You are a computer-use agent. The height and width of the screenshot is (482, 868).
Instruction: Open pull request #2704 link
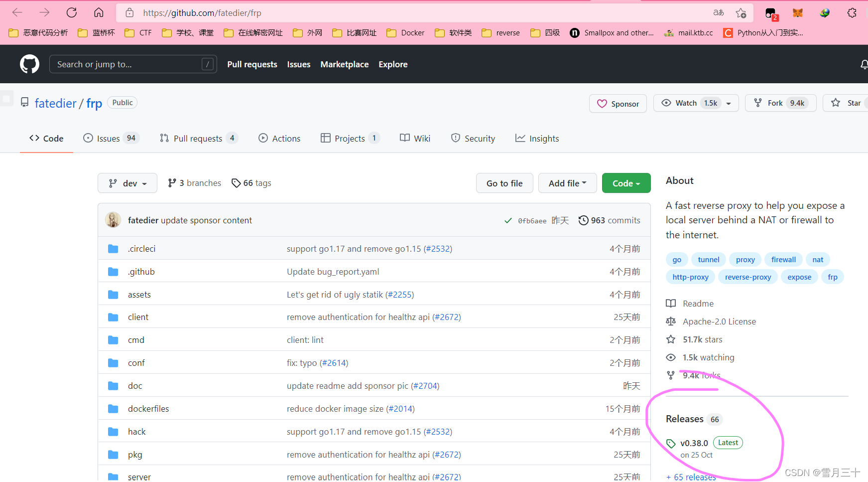425,386
